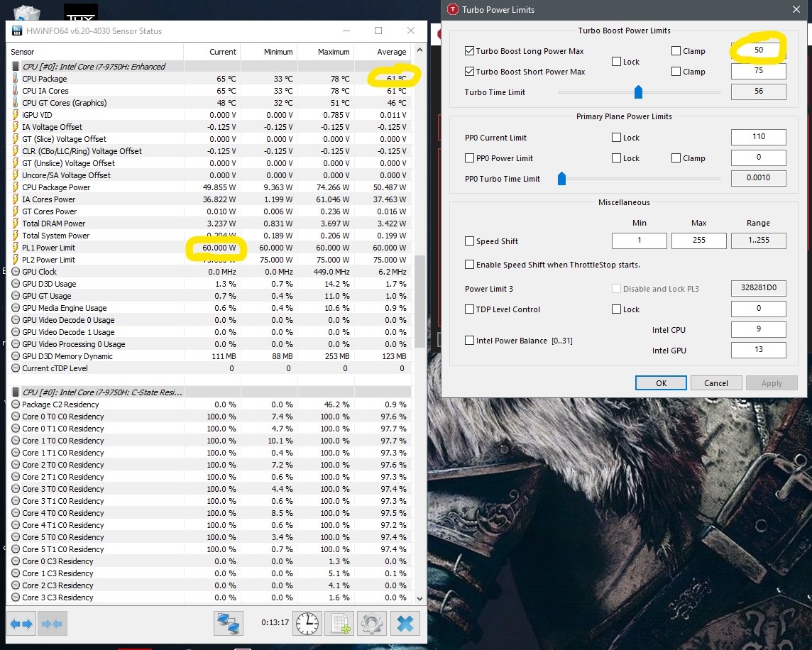Click the Core 0 T0 C0 Residency icon
Image resolution: width=812 pixels, height=650 pixels.
16,417
